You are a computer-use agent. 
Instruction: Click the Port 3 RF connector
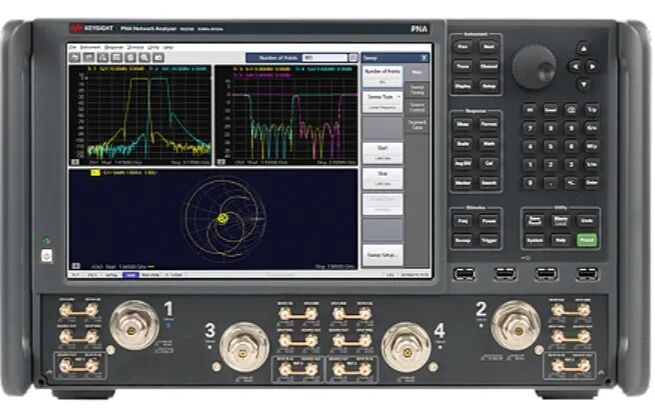244,347
